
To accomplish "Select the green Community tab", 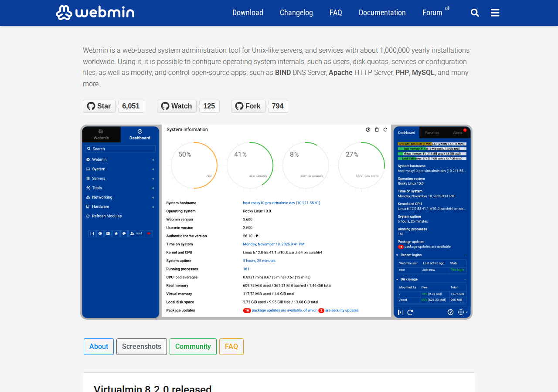I will (x=193, y=347).
